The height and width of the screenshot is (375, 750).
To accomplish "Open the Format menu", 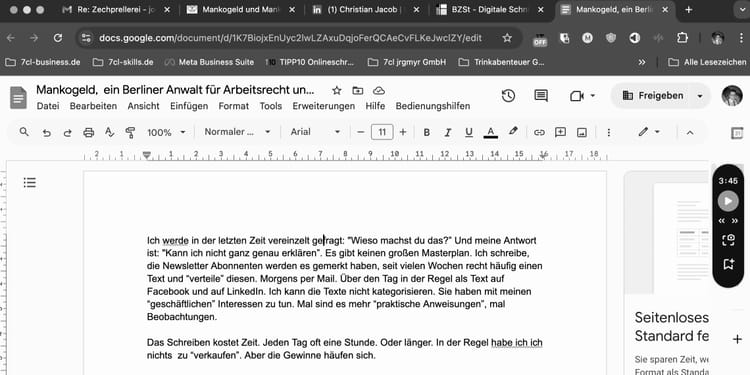I will 234,106.
